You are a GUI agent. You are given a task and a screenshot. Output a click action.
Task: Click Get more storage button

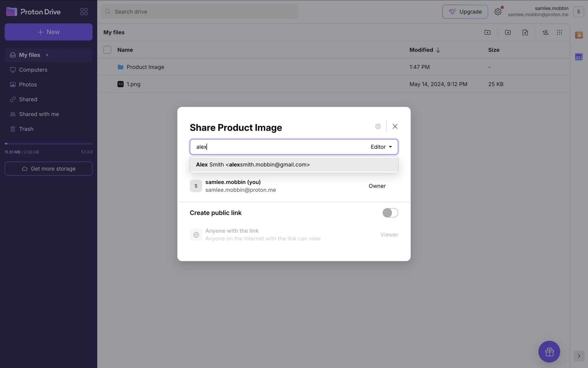coord(48,169)
